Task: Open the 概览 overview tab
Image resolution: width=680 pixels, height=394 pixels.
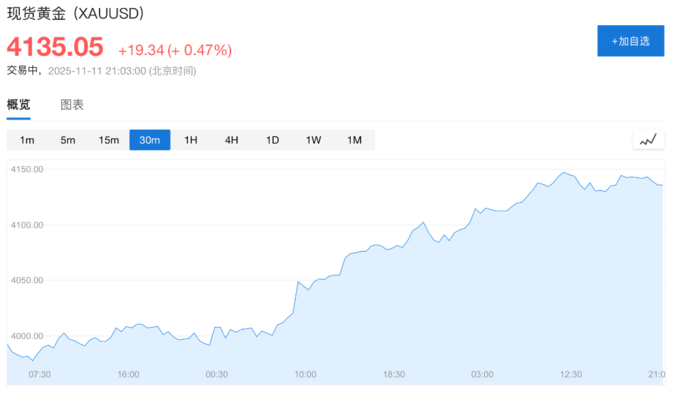Action: [19, 104]
